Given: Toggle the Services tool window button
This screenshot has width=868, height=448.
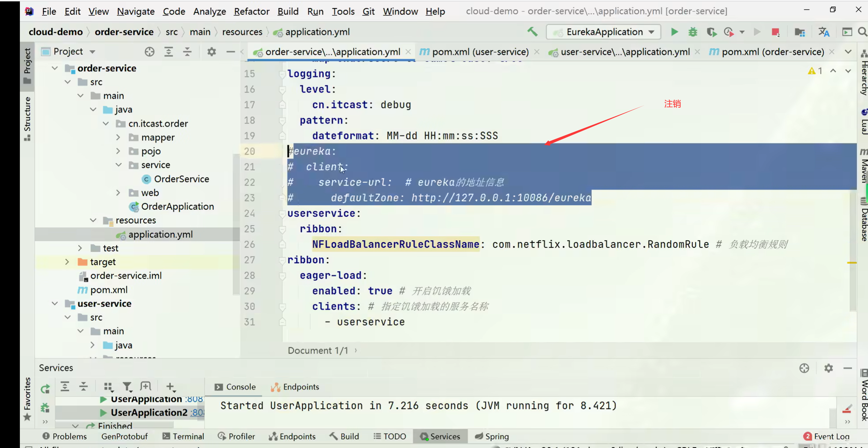Looking at the screenshot, I should [440, 437].
